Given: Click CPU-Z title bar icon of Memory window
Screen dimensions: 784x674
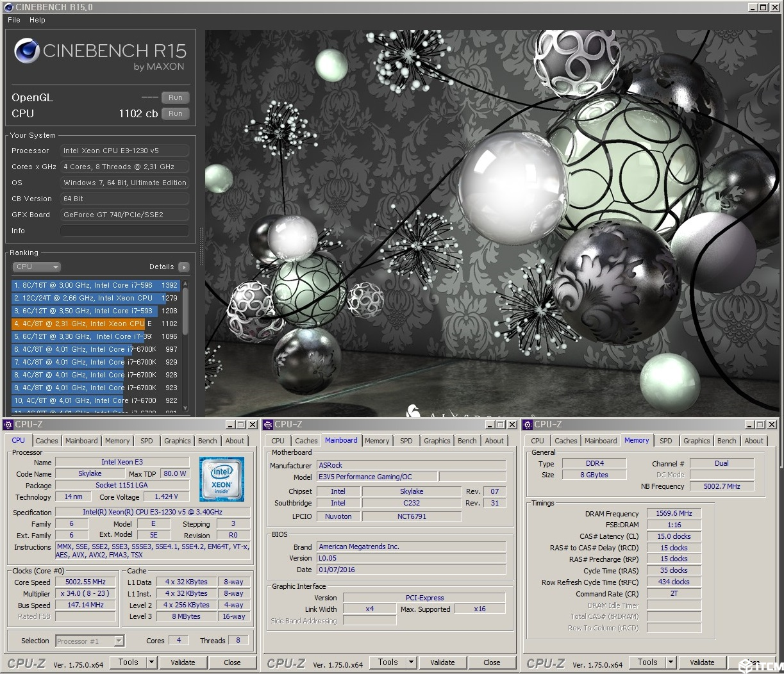Looking at the screenshot, I should pyautogui.click(x=528, y=424).
